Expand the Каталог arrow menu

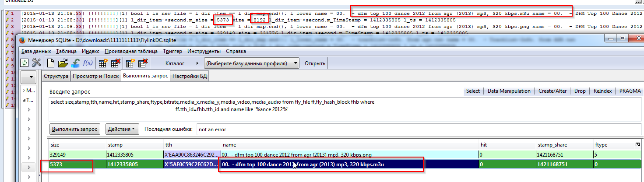197,63
